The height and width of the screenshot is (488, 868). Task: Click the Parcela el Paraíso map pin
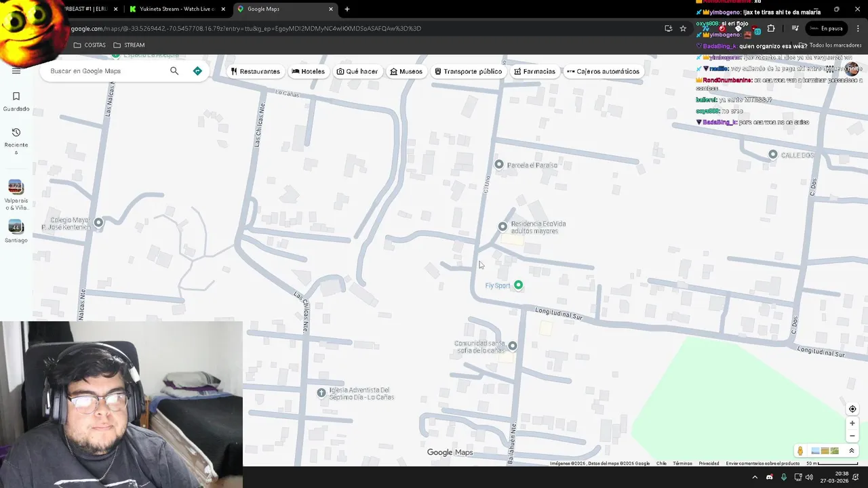pyautogui.click(x=499, y=165)
